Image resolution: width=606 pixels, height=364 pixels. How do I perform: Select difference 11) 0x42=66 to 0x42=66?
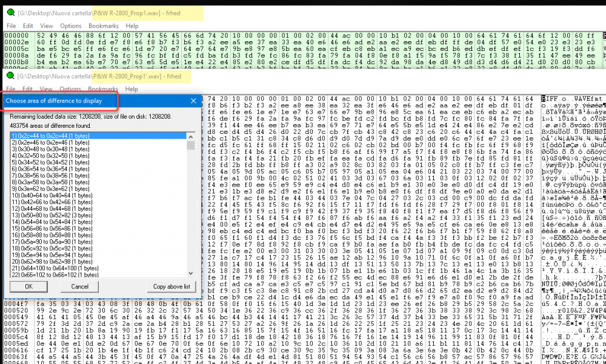[x=99, y=202]
